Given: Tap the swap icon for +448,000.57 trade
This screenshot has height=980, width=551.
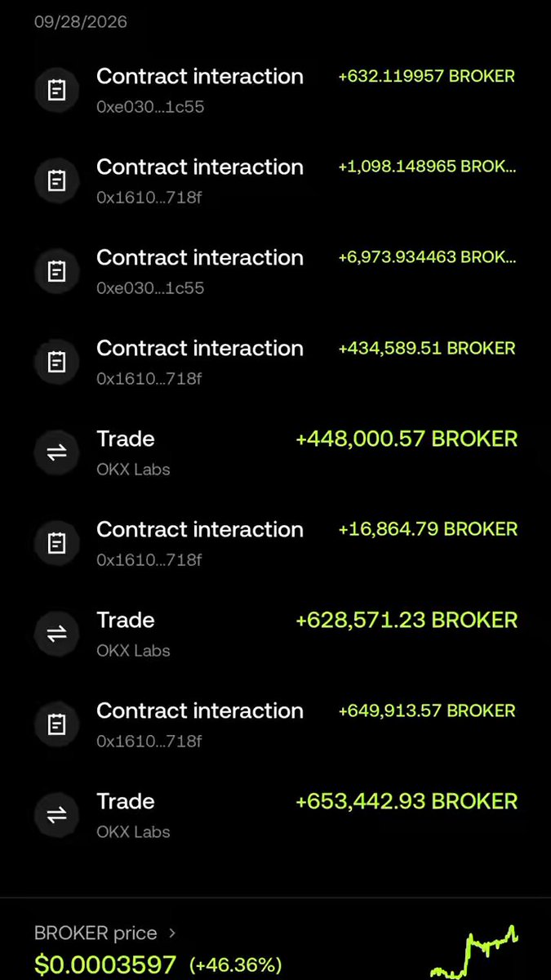Looking at the screenshot, I should (56, 452).
